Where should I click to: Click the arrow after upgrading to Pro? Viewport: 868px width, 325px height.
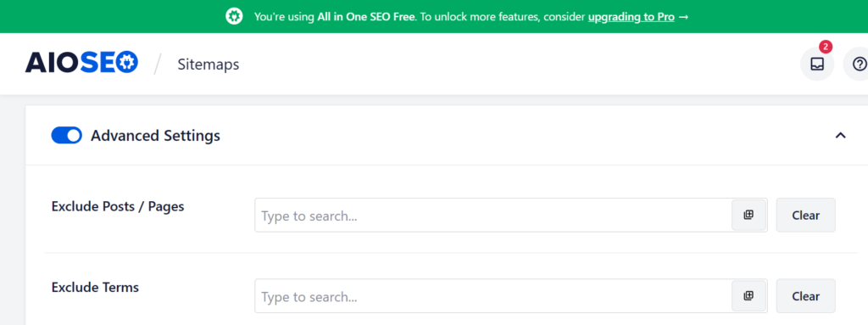point(684,17)
